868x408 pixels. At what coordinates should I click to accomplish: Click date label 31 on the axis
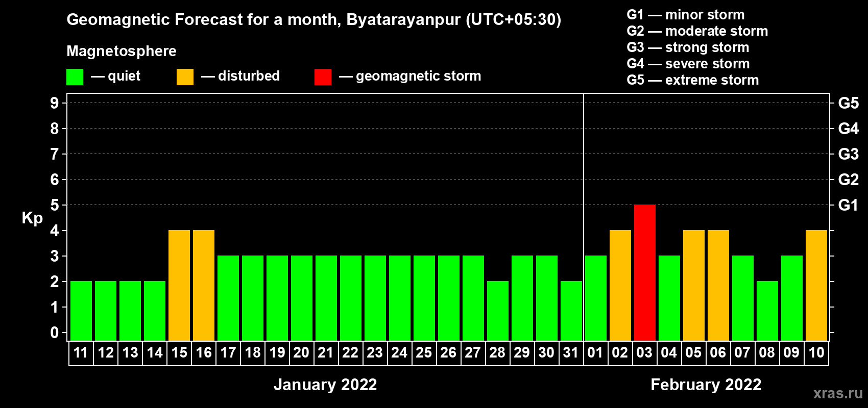coord(571,353)
